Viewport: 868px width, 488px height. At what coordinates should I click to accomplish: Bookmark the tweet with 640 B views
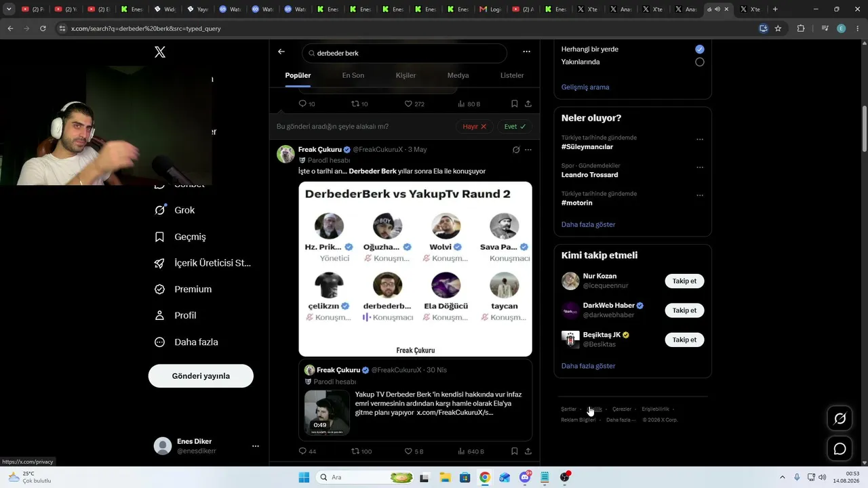(515, 451)
